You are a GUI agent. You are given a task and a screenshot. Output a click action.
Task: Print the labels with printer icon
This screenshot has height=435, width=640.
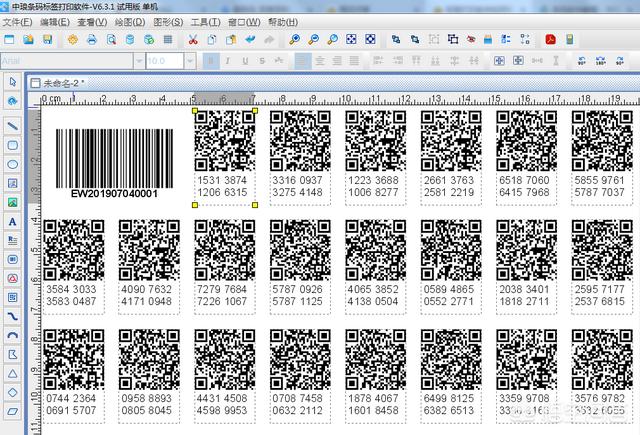[x=92, y=40]
